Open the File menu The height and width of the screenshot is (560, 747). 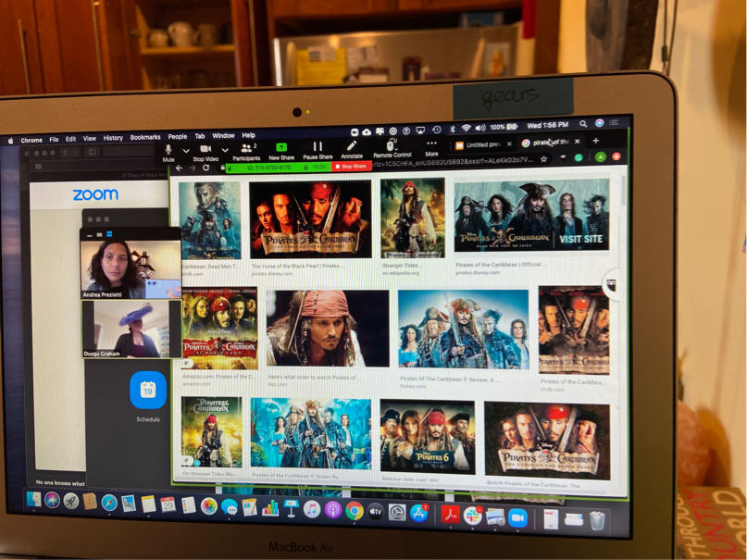(x=54, y=140)
